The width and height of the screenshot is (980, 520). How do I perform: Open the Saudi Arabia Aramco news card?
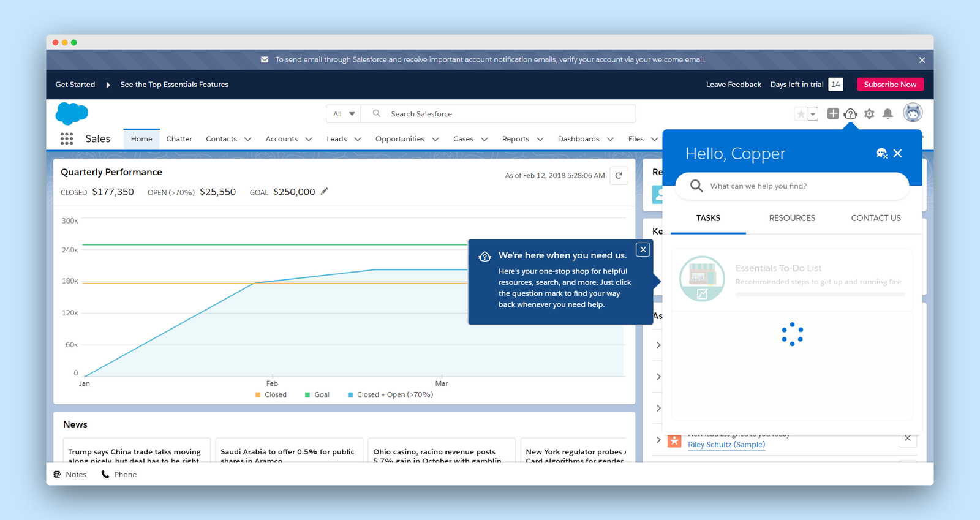[289, 451]
